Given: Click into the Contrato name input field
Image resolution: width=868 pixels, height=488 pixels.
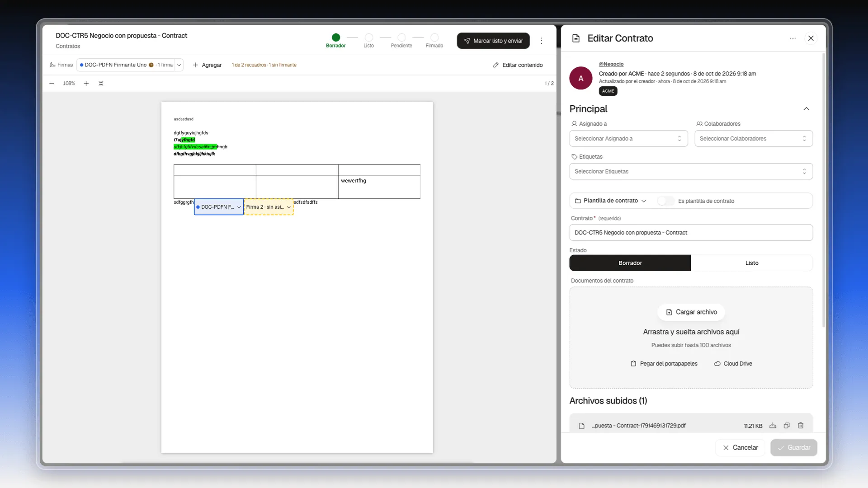Looking at the screenshot, I should pos(691,233).
